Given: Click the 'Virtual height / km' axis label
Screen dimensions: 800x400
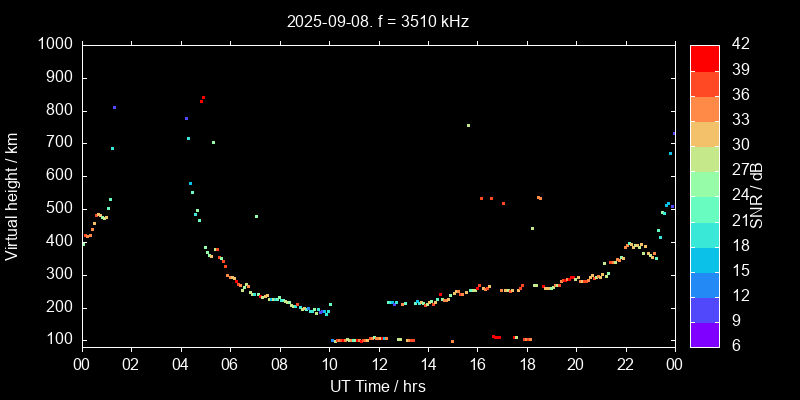Looking at the screenshot, I should pos(12,197).
